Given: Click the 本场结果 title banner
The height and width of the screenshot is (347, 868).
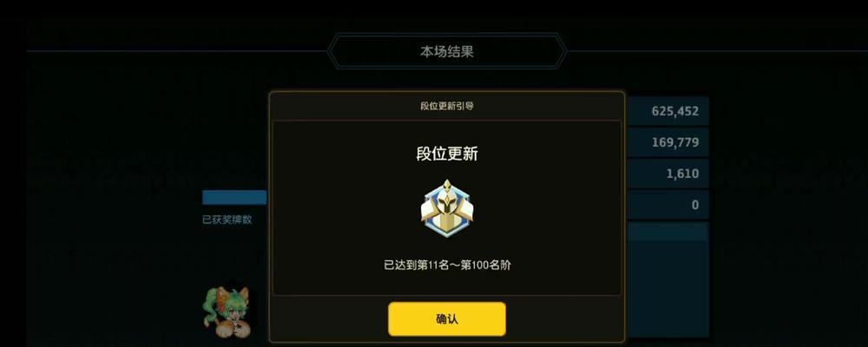Looking at the screenshot, I should [x=447, y=51].
